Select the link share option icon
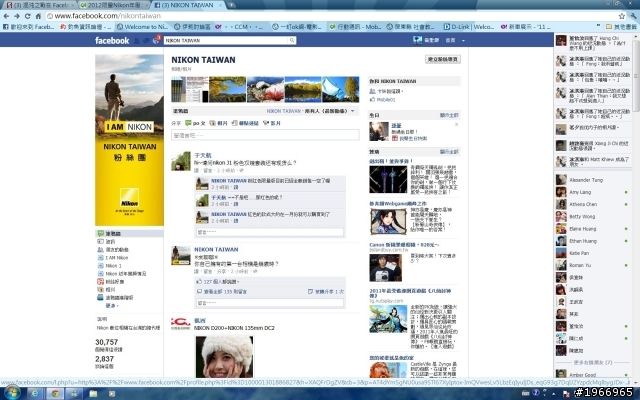 (x=234, y=123)
